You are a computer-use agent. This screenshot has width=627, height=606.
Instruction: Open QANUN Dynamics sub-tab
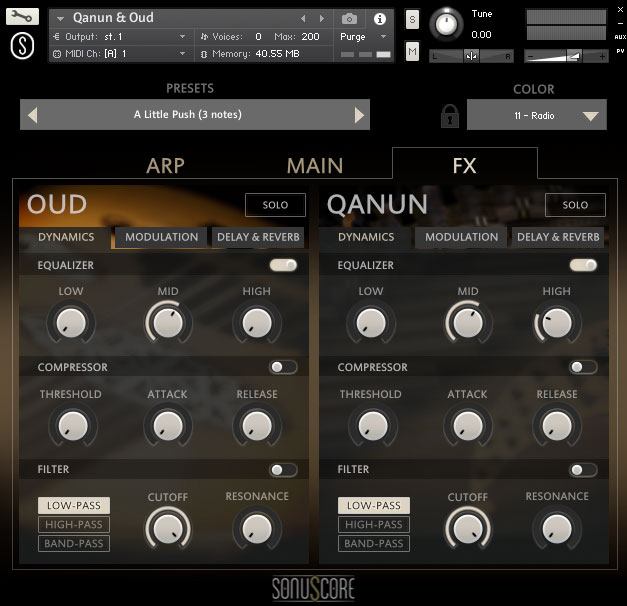click(366, 237)
